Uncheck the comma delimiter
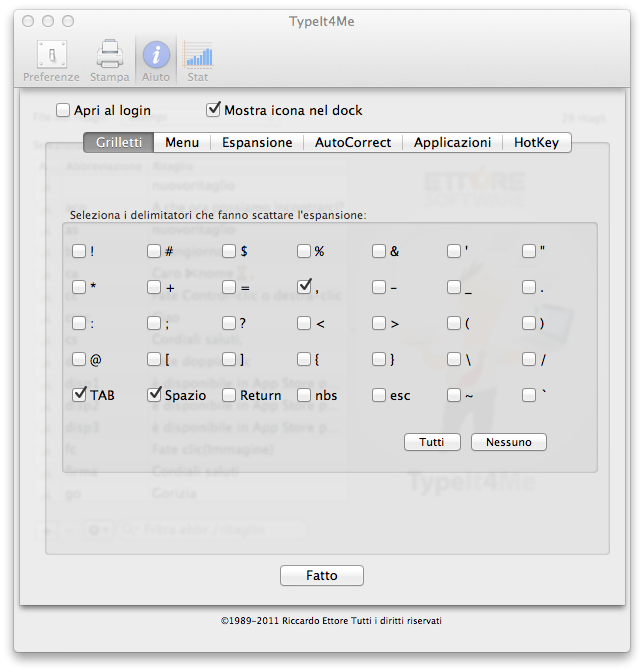The width and height of the screenshot is (644, 672). point(304,286)
